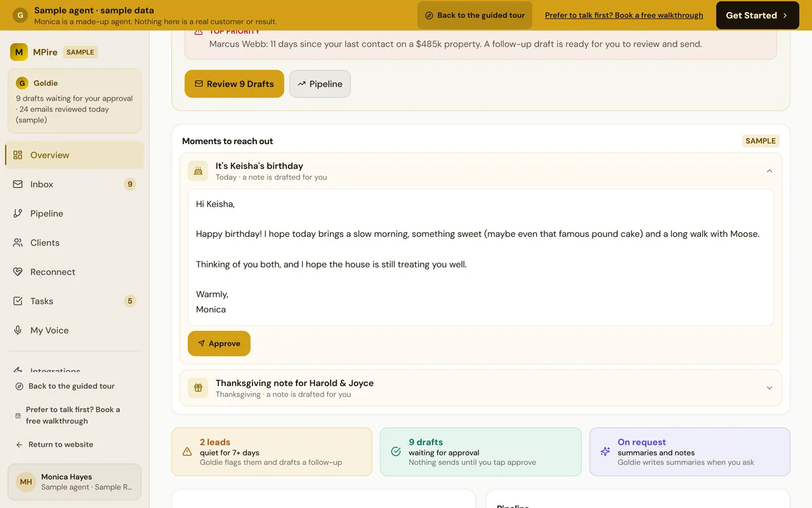Click the MH avatar for Monica Hayes
812x508 pixels.
click(x=26, y=482)
